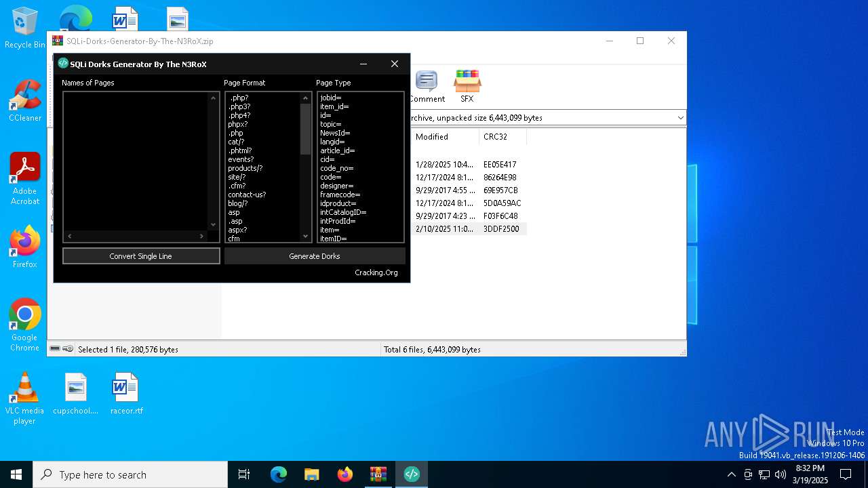Select the events? page format entry
868x488 pixels.
241,159
